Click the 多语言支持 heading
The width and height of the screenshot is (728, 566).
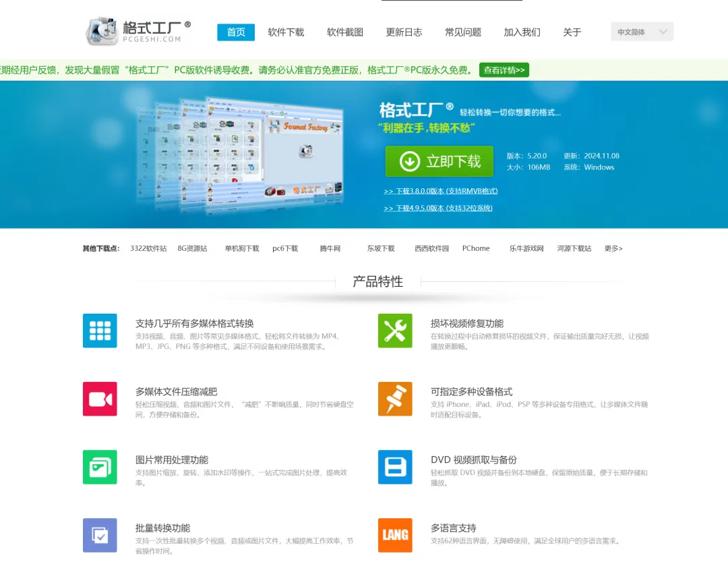pyautogui.click(x=453, y=528)
